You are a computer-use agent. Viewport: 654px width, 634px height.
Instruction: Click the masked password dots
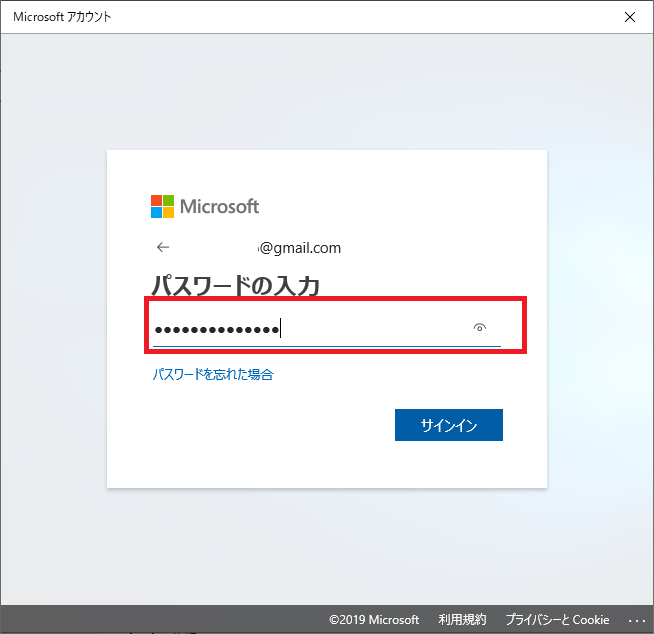[215, 329]
